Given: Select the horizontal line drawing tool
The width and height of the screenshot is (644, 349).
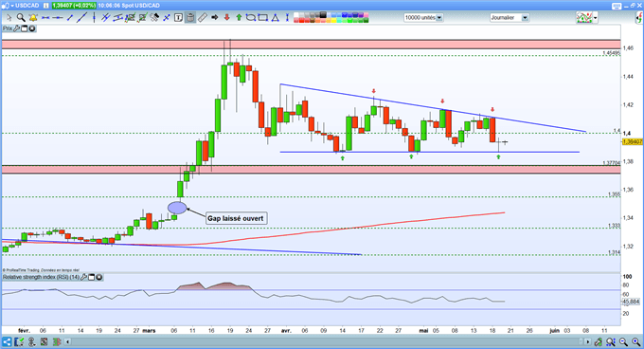Looking at the screenshot, I should coord(58,18).
